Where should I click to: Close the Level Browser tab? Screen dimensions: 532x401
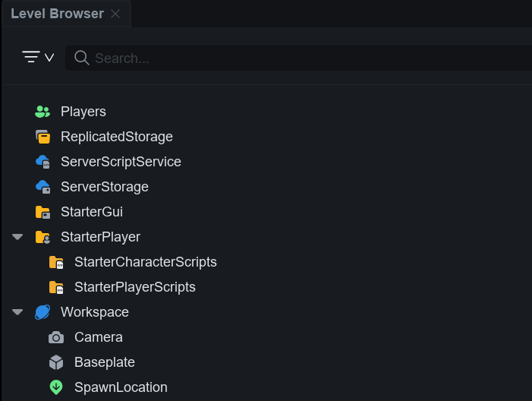tap(115, 14)
